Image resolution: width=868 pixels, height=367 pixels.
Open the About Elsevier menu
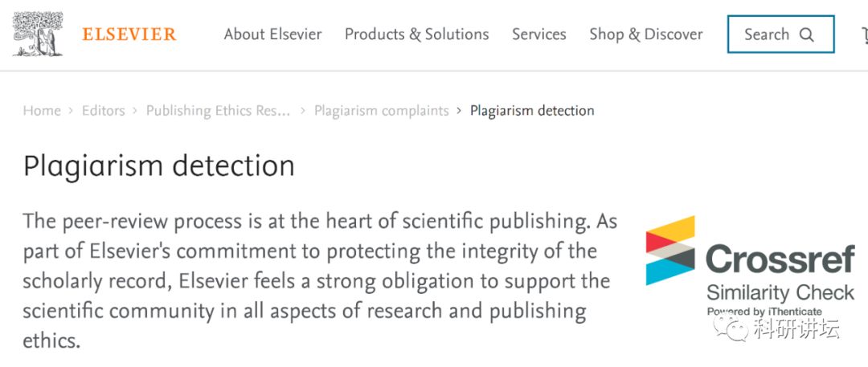272,35
